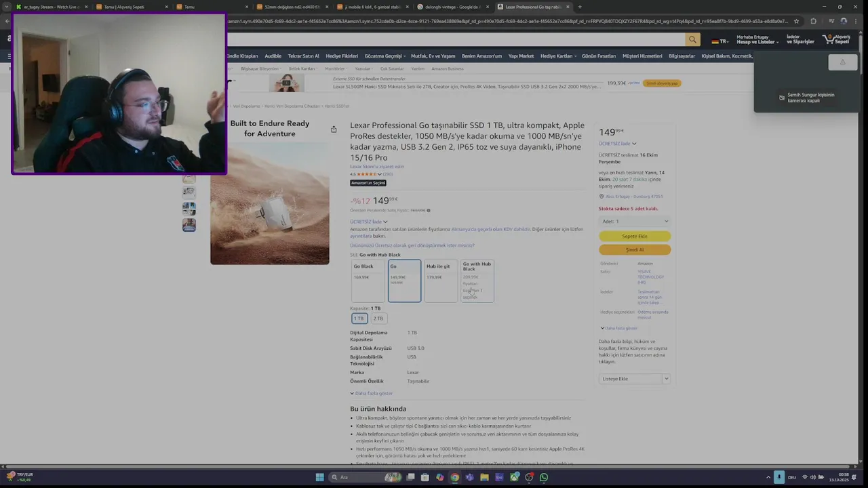Open the Listeye Ekle dropdown arrow
The height and width of the screenshot is (488, 868).
[x=666, y=379]
